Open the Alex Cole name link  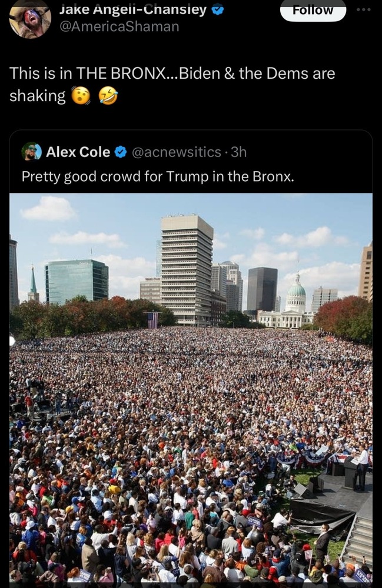[x=78, y=152]
